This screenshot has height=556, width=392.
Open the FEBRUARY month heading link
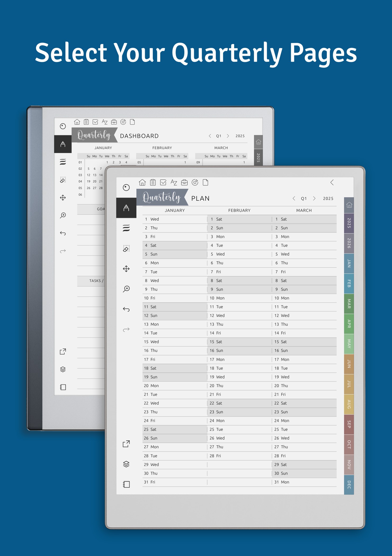tap(239, 210)
